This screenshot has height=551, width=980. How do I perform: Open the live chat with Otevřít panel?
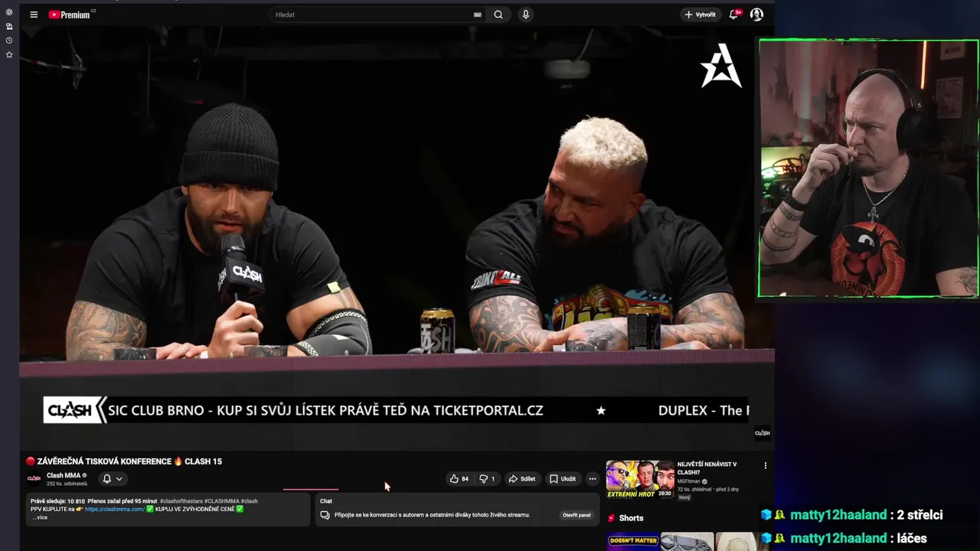coord(577,515)
